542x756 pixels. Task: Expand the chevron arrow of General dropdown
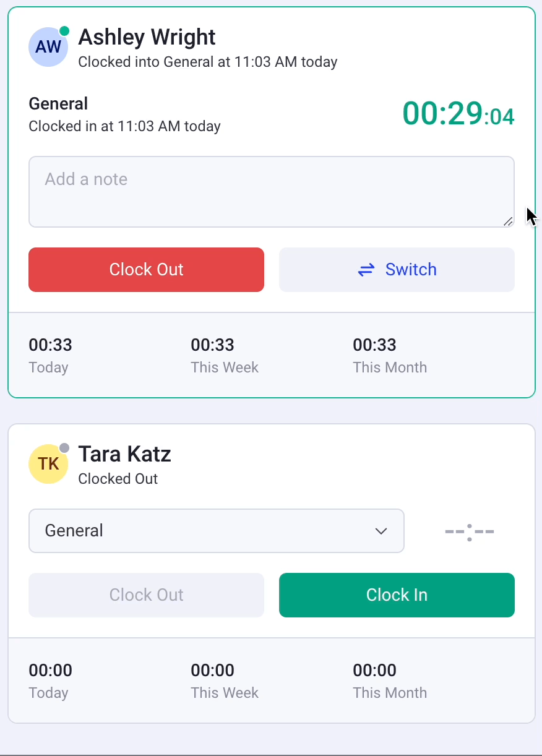click(381, 531)
